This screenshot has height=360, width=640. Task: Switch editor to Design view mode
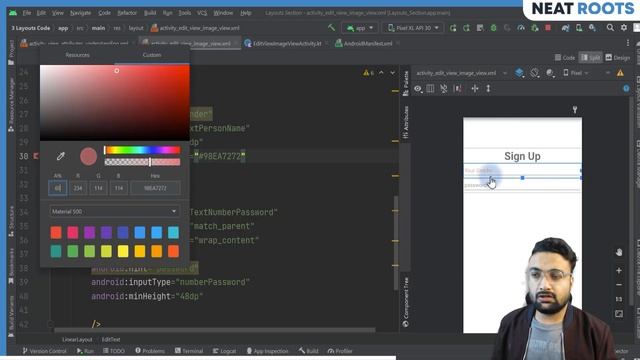[x=618, y=58]
